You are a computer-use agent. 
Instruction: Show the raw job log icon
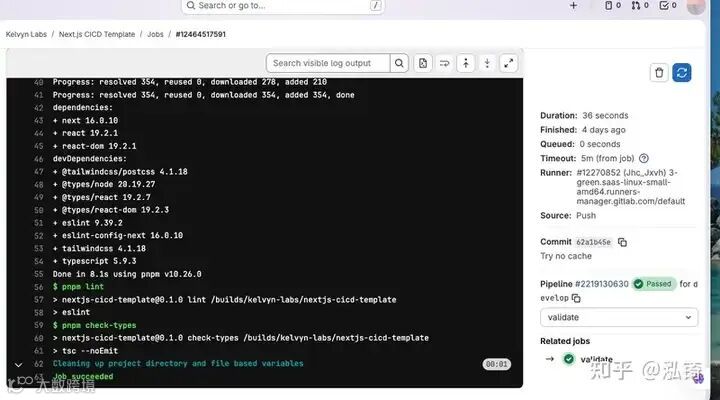[x=423, y=63]
